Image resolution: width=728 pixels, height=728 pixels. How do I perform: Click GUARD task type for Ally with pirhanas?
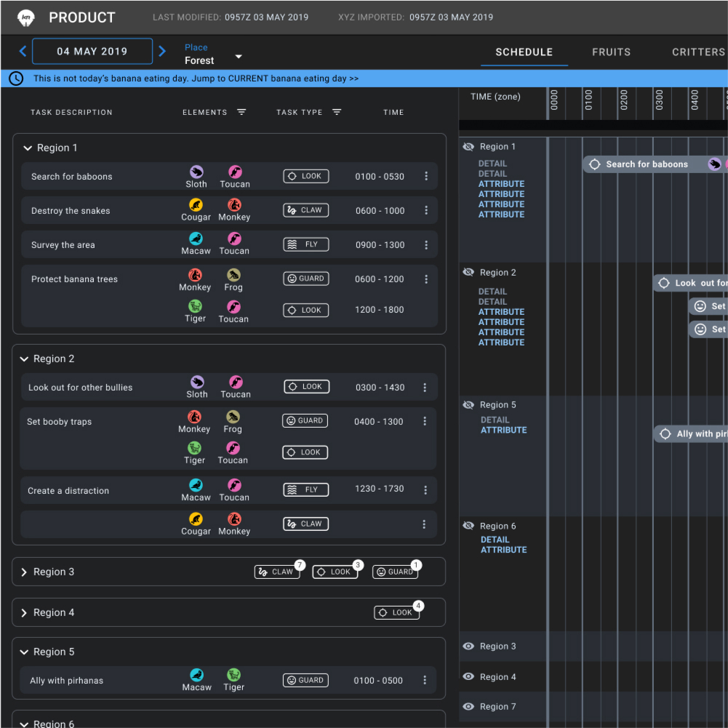click(x=305, y=680)
